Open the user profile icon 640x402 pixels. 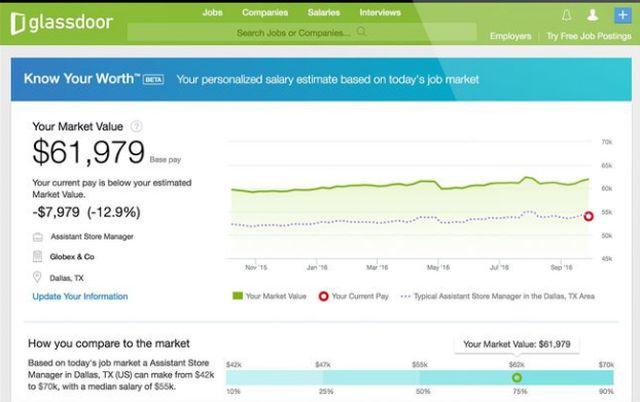click(592, 15)
